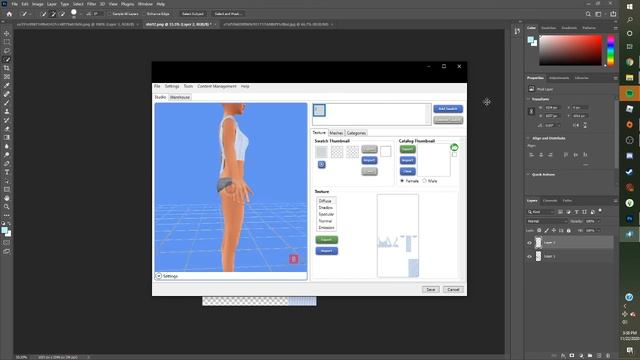Click the hue slider in Color panel
Image resolution: width=640 pixels, height=360 pixels.
tap(611, 51)
